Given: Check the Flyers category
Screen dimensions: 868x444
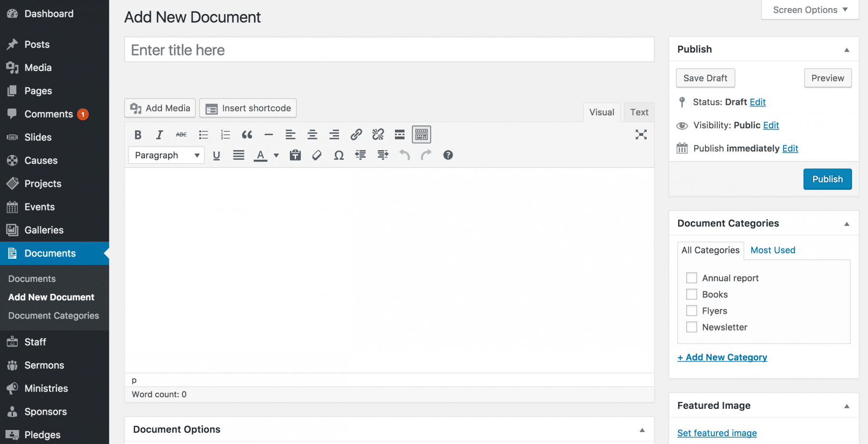Looking at the screenshot, I should tap(692, 311).
